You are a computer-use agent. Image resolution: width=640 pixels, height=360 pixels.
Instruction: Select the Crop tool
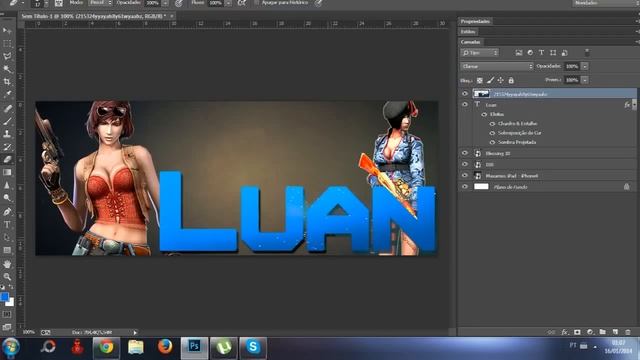[x=7, y=82]
